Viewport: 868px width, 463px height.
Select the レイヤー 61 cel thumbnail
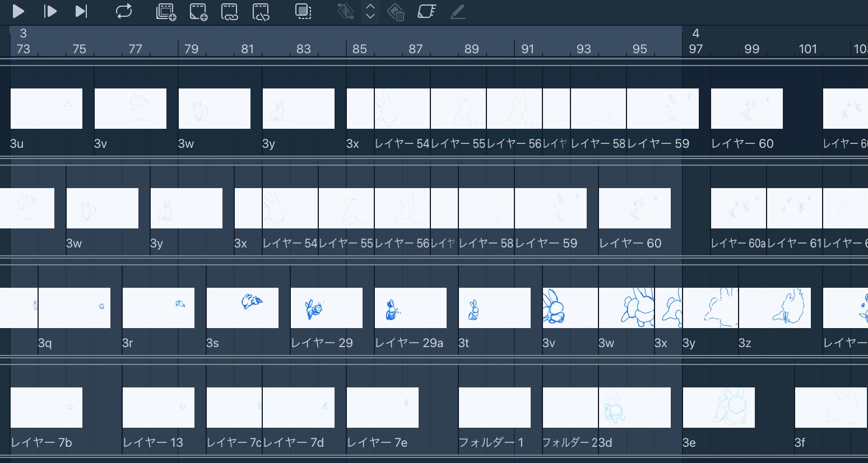tap(795, 208)
